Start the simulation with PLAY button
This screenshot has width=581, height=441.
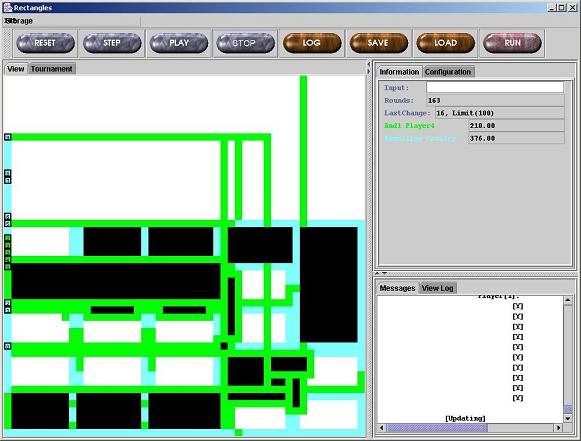(x=179, y=43)
